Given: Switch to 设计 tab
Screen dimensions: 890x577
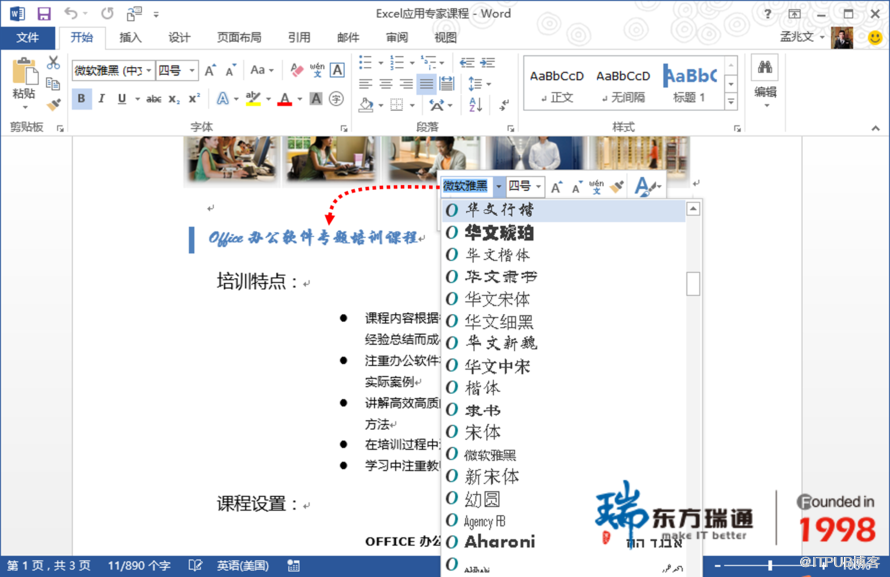Looking at the screenshot, I should [x=179, y=37].
